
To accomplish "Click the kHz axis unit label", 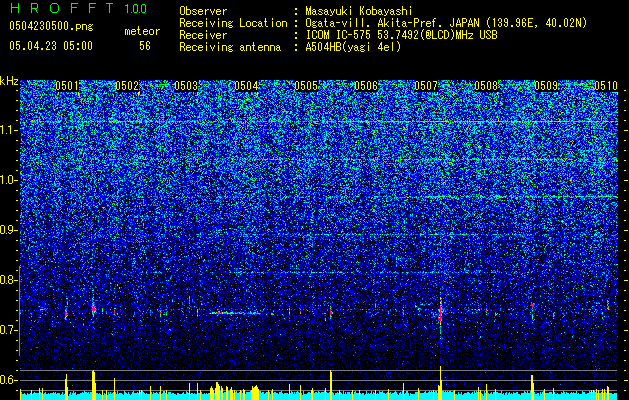I will 9,81.
